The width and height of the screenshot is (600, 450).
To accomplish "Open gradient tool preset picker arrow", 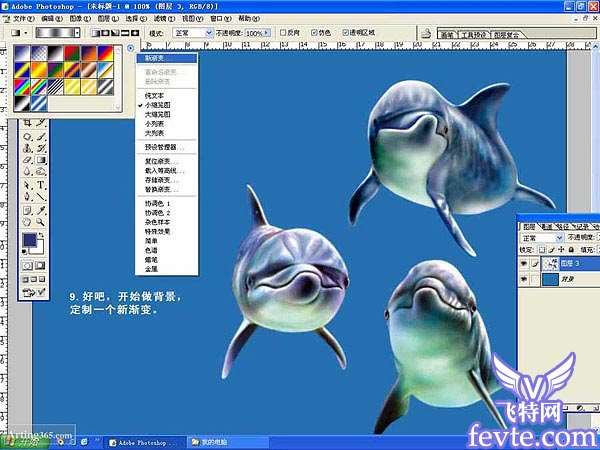I will 26,33.
